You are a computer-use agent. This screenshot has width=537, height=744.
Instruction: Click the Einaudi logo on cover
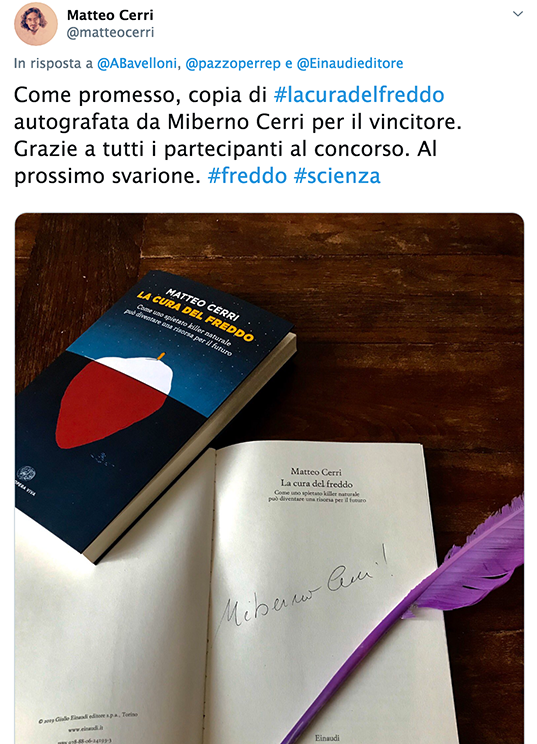coord(25,474)
